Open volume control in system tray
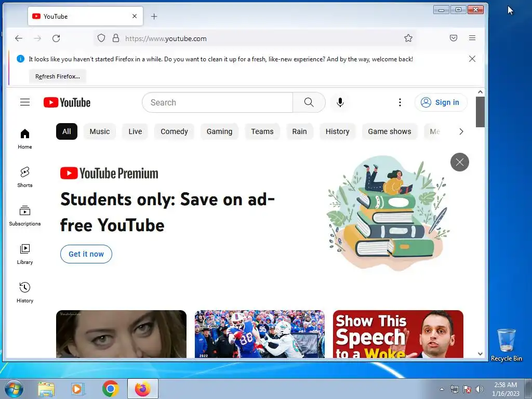The image size is (532, 399). [480, 389]
